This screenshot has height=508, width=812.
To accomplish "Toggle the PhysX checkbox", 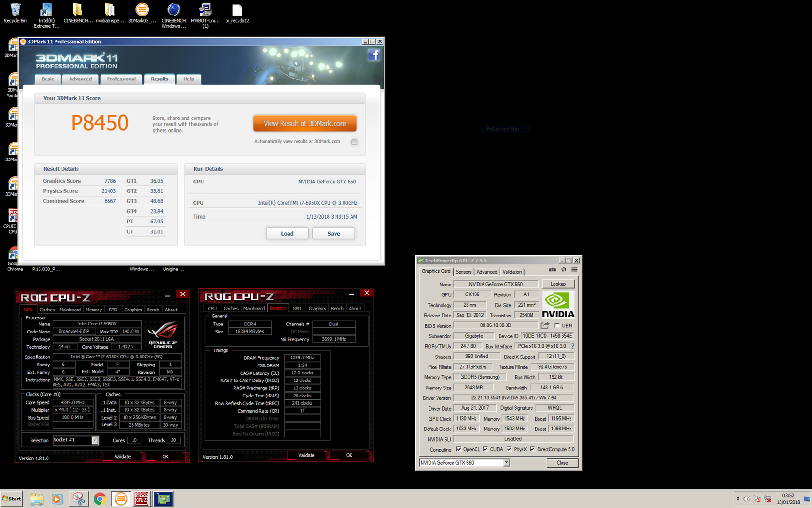I will (x=509, y=449).
